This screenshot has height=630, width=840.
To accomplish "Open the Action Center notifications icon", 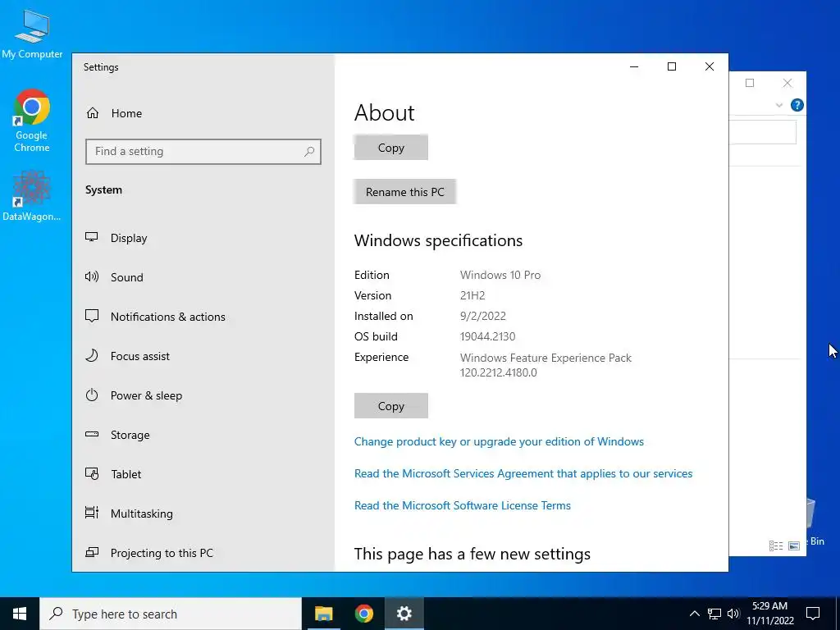I will [813, 614].
